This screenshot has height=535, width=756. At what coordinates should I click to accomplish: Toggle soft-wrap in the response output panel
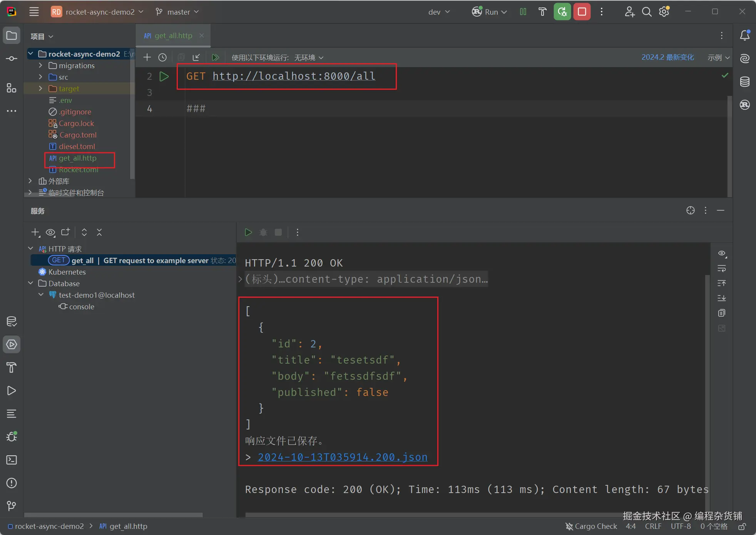722,269
